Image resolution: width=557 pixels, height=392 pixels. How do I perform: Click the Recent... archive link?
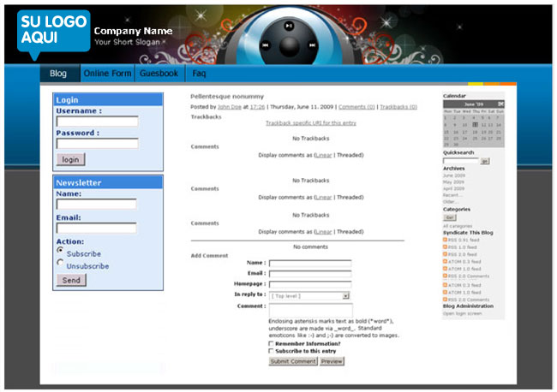(452, 195)
